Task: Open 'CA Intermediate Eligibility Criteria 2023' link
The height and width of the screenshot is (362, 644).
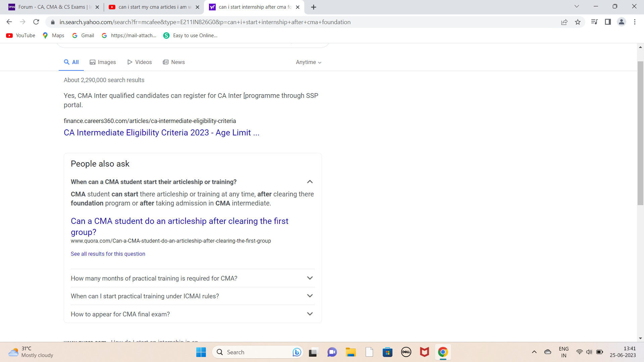Action: [x=161, y=133]
